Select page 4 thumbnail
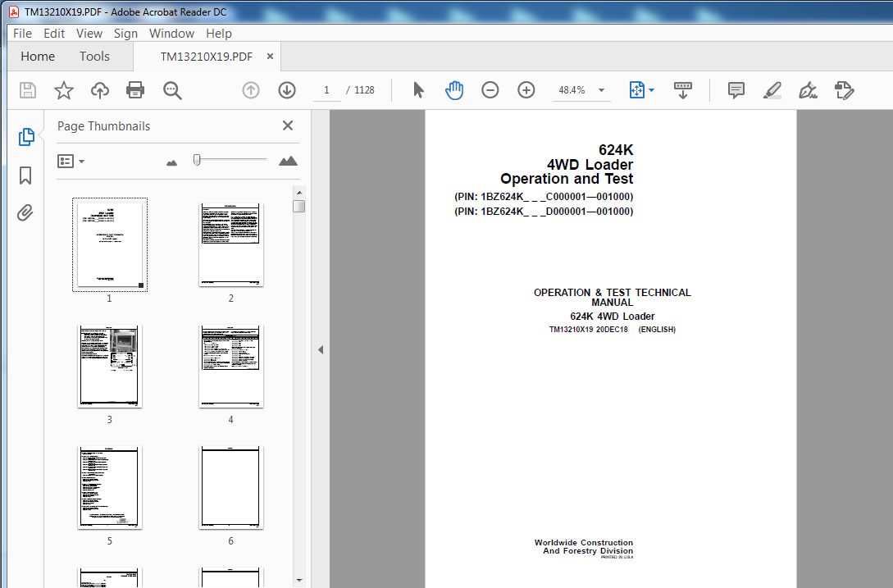This screenshot has height=588, width=893. [231, 367]
